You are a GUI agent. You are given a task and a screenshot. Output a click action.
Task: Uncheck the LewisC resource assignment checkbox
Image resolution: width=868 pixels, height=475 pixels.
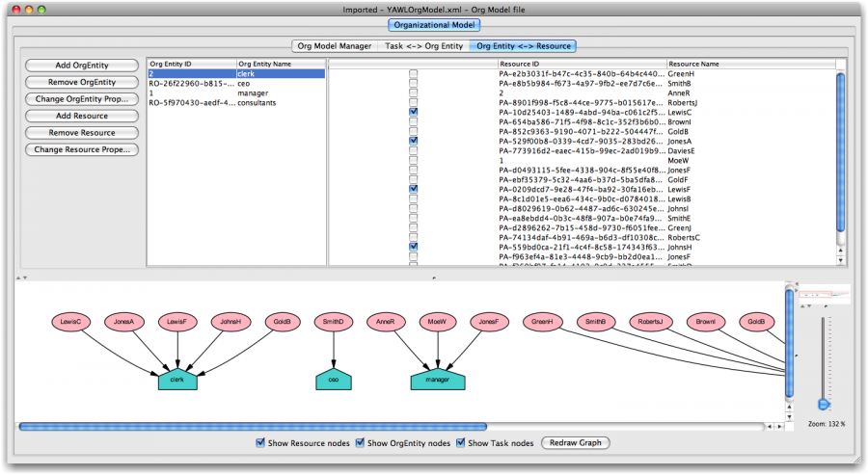[413, 112]
